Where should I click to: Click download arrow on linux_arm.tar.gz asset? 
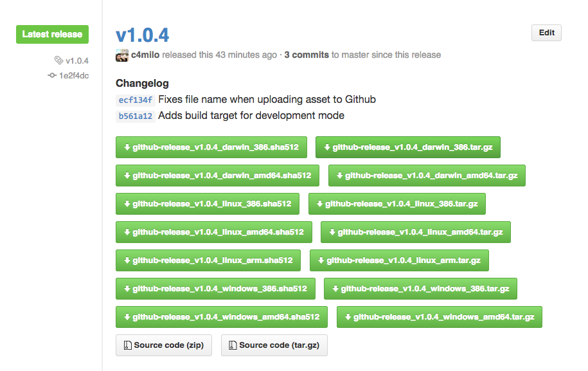click(x=321, y=260)
